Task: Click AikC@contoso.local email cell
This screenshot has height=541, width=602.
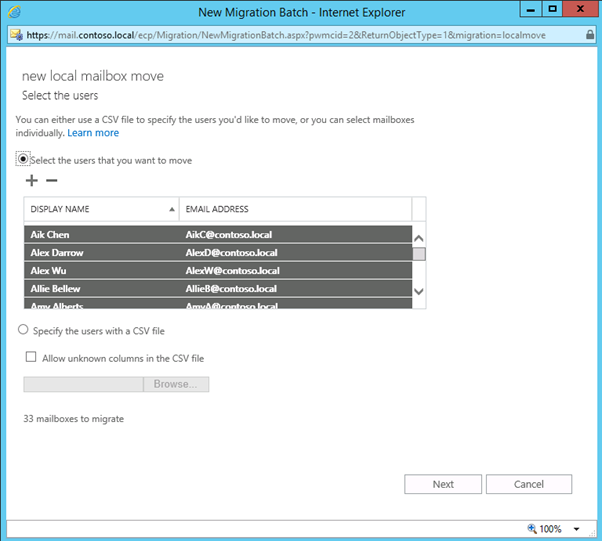Action: click(229, 235)
